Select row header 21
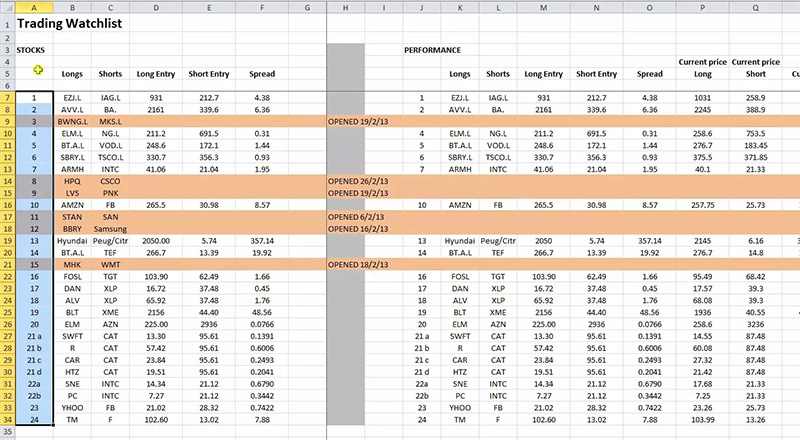 pos(8,264)
